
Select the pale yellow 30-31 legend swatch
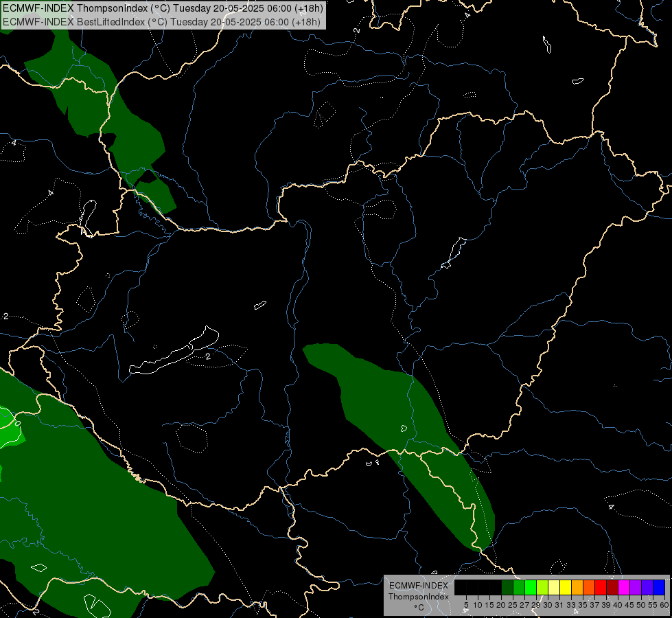pyautogui.click(x=554, y=587)
